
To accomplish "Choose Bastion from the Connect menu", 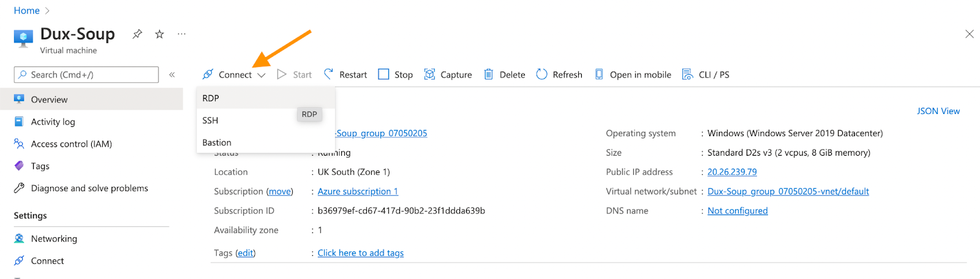I will [x=217, y=142].
